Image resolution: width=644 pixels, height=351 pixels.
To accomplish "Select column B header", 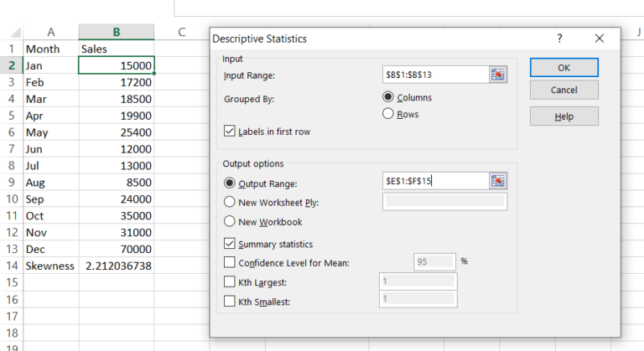I will coord(117,32).
